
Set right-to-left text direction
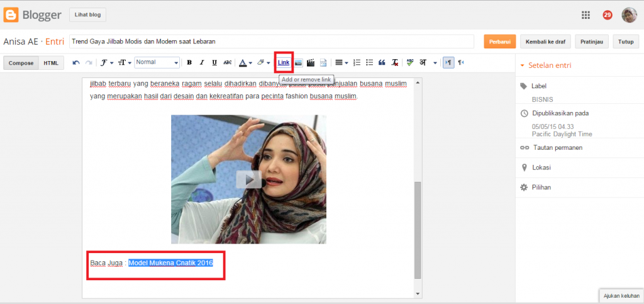(x=461, y=62)
